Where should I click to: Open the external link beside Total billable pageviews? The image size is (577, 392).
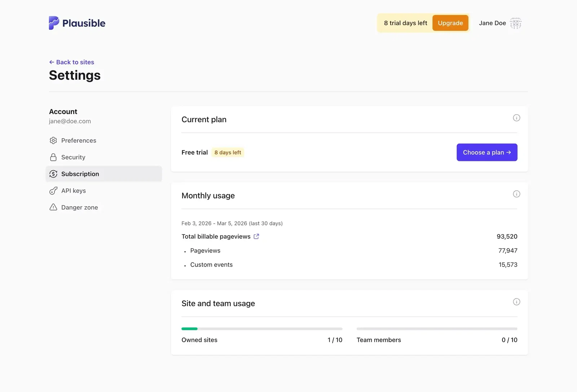(256, 236)
